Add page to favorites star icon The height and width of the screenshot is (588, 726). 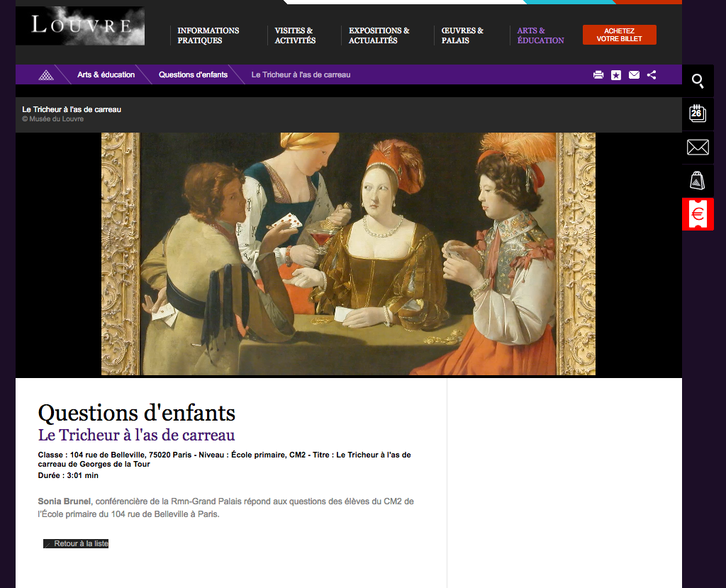coord(616,75)
